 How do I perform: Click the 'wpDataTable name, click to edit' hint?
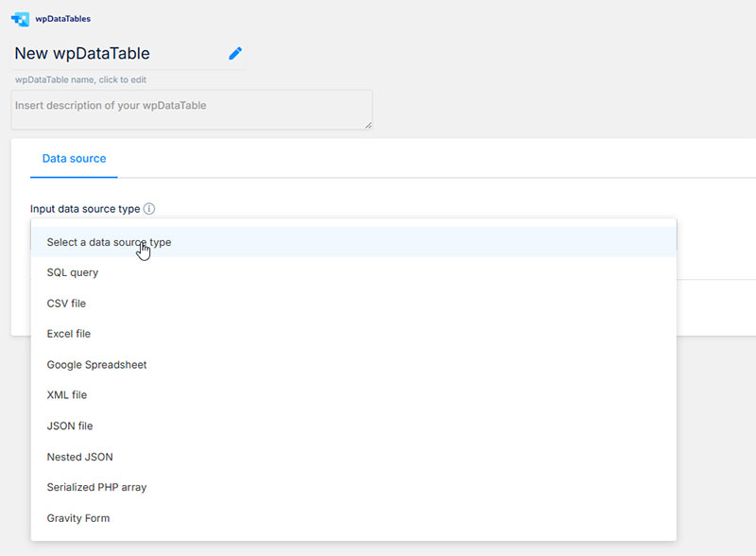coord(80,79)
